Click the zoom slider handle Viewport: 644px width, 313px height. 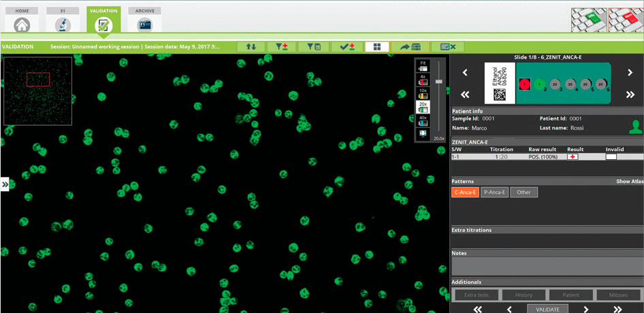(x=439, y=82)
